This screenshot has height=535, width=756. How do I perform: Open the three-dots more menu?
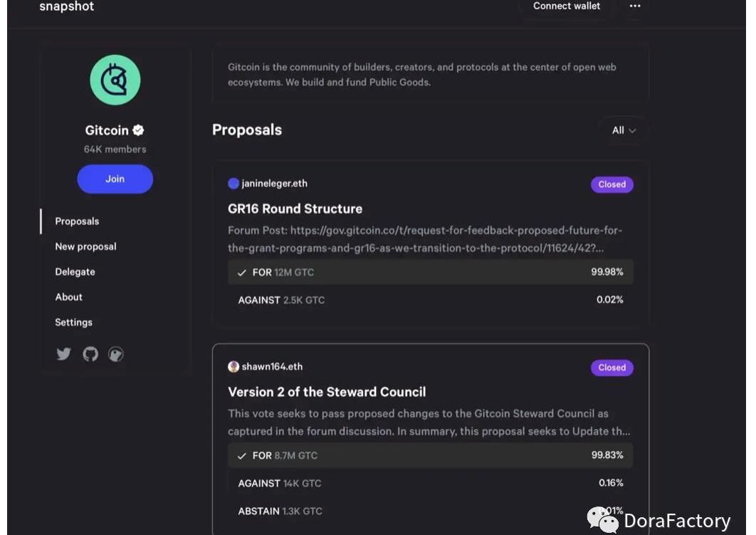pos(635,6)
